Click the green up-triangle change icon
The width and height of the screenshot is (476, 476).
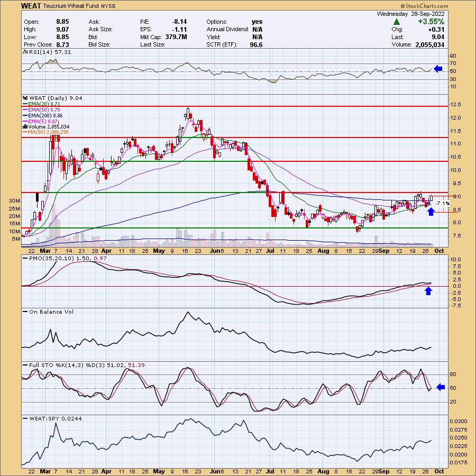tap(396, 22)
